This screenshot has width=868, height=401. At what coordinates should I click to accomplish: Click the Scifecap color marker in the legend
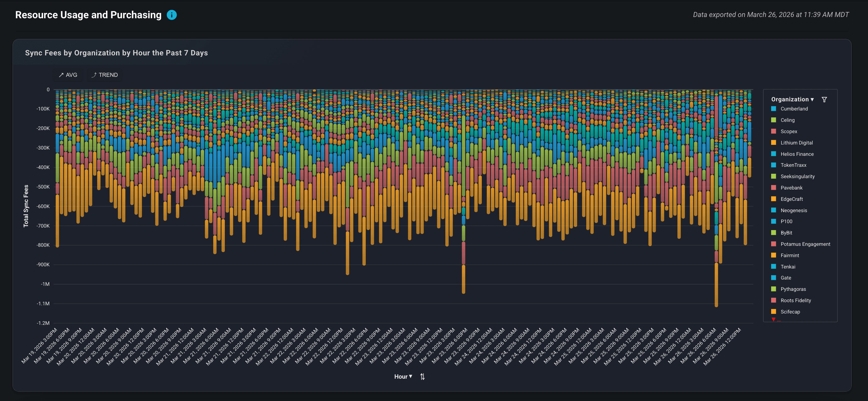(x=775, y=312)
